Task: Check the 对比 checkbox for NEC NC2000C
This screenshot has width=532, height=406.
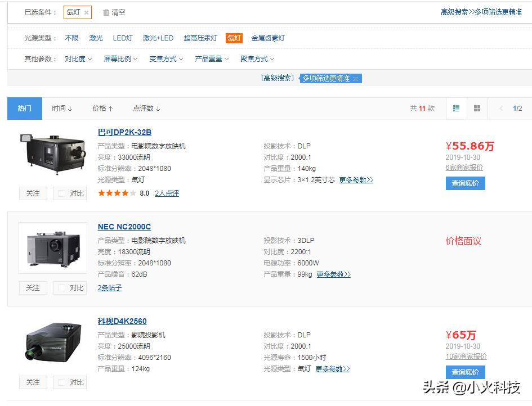Action: coord(62,287)
